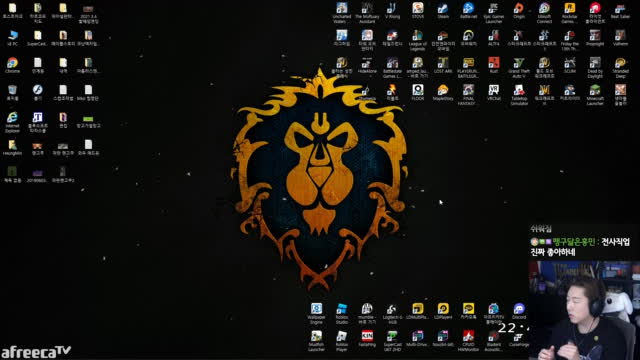Select the Rockstar Games Launcher icon
The image size is (640, 360).
point(569,13)
